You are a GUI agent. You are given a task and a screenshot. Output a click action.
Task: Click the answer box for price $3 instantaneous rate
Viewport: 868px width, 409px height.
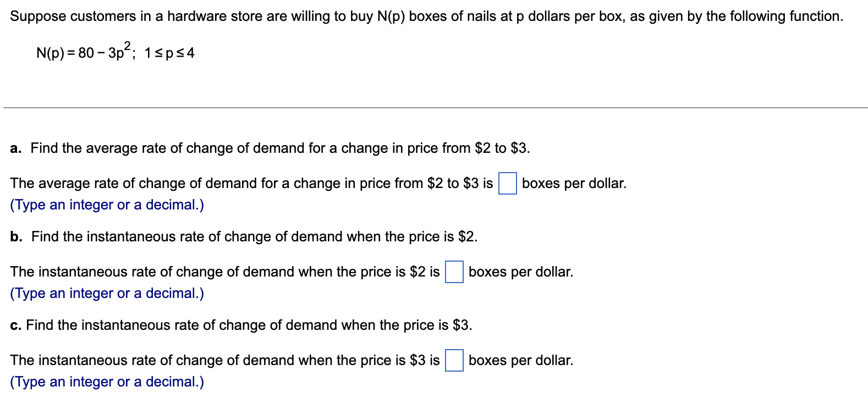click(454, 361)
